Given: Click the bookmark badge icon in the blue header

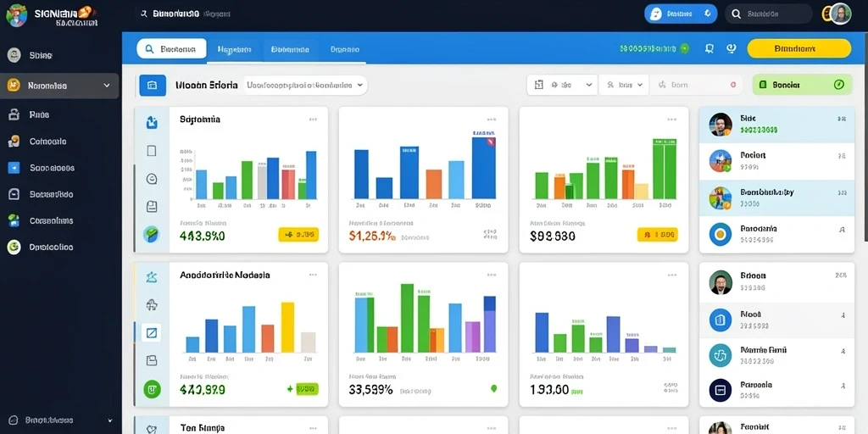Looking at the screenshot, I should coord(709,48).
